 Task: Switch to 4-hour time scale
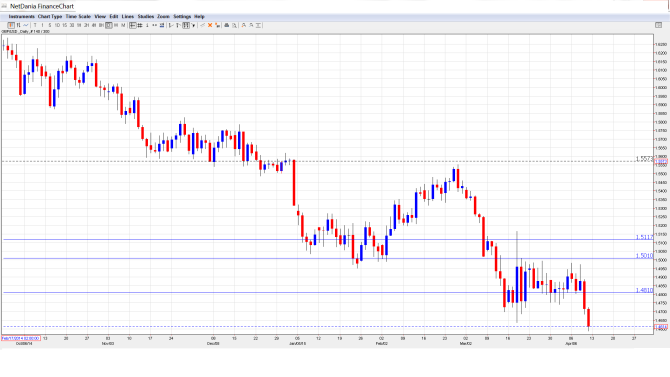(x=94, y=26)
